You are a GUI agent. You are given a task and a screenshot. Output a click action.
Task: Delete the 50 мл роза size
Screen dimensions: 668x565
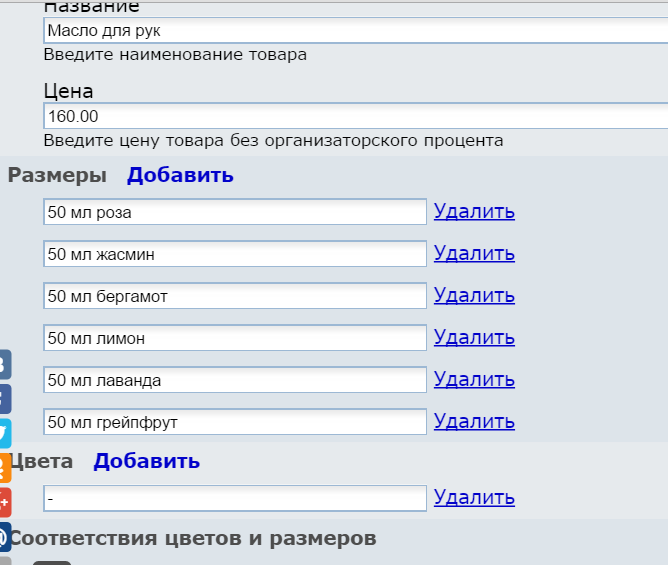pyautogui.click(x=474, y=211)
